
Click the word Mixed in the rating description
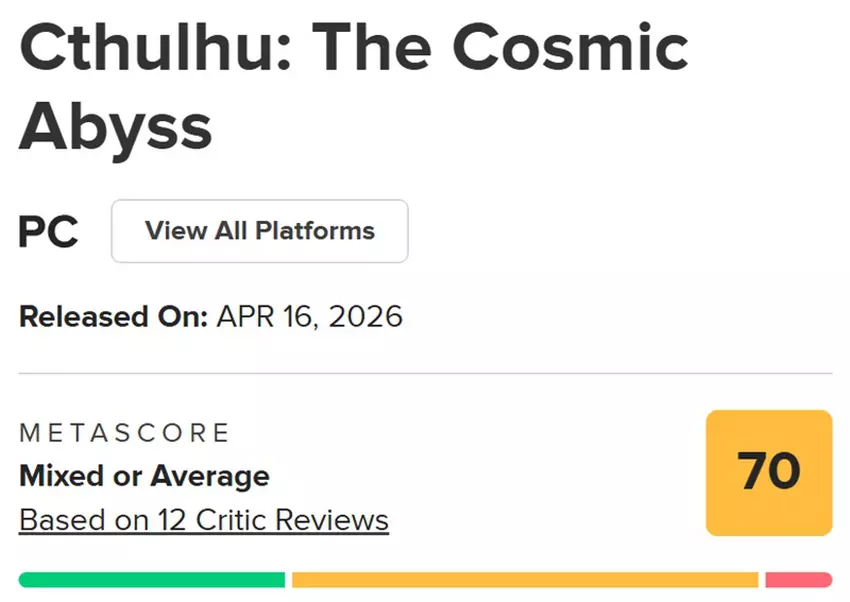60,475
